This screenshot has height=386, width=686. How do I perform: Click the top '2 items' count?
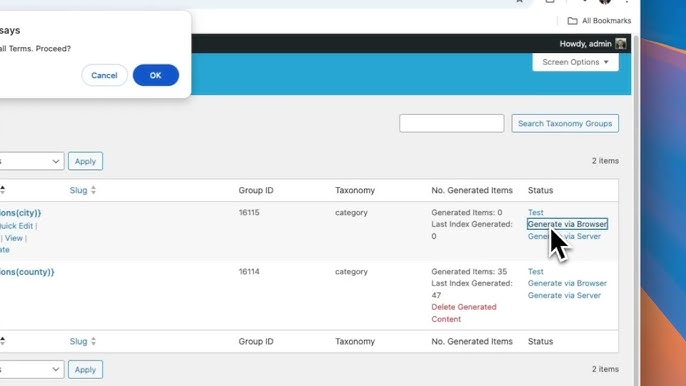(x=606, y=161)
